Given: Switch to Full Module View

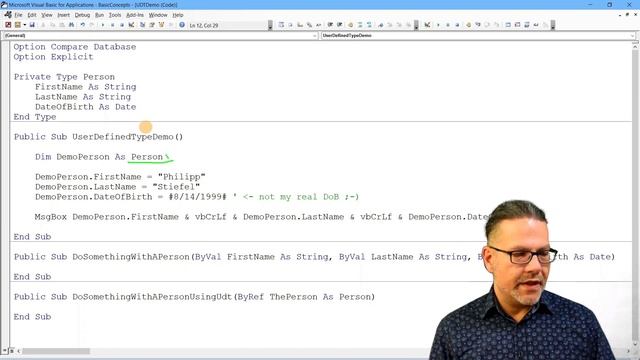Looking at the screenshot, I should pyautogui.click(x=12, y=351).
